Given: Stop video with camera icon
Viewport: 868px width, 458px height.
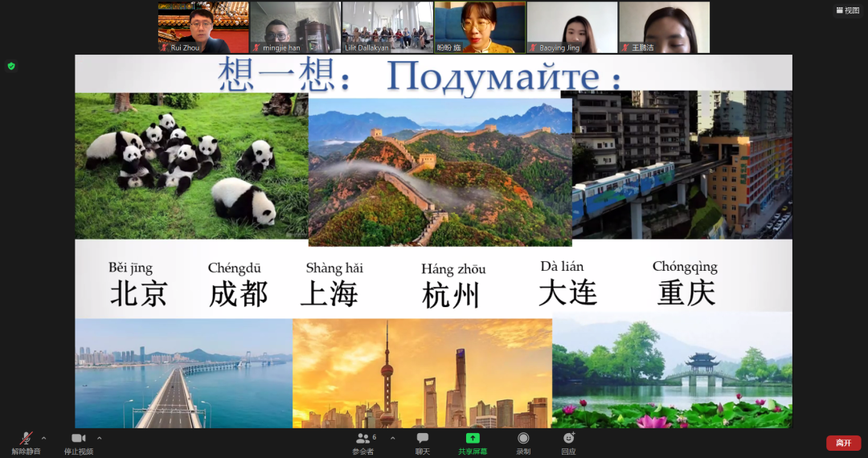Looking at the screenshot, I should pos(79,443).
